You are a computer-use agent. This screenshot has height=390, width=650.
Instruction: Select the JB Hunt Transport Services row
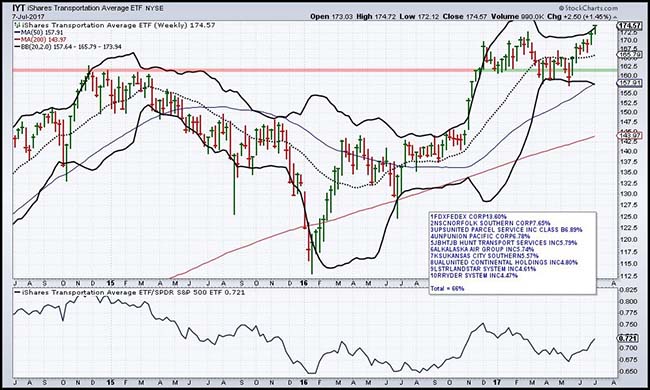click(x=504, y=243)
